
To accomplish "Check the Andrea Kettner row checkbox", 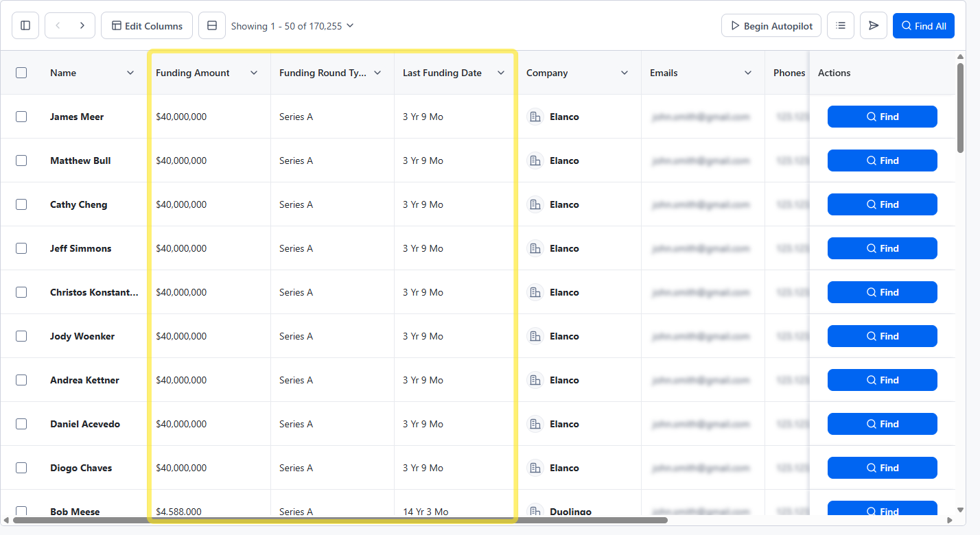I will 21,380.
